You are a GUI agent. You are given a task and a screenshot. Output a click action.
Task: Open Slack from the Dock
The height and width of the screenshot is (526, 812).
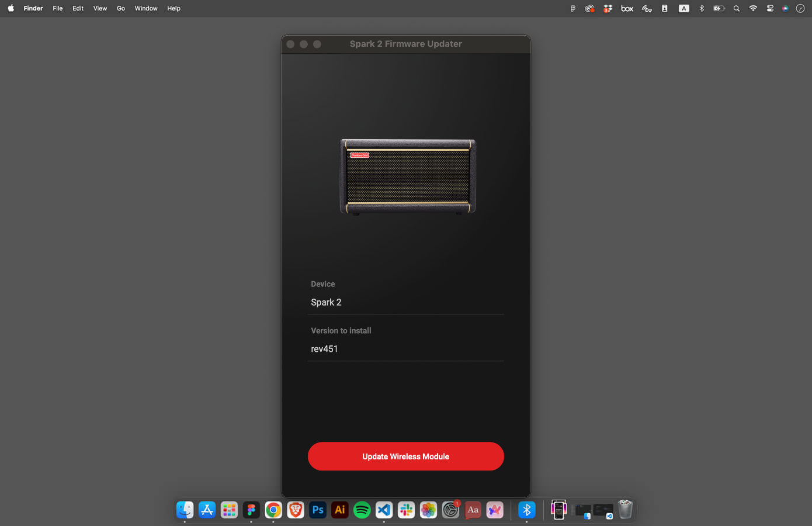406,510
